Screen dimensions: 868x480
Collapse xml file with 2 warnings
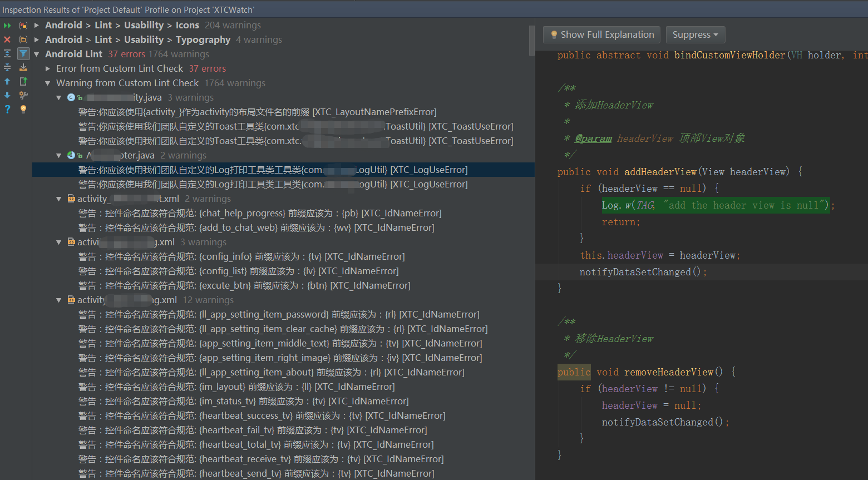coord(59,199)
